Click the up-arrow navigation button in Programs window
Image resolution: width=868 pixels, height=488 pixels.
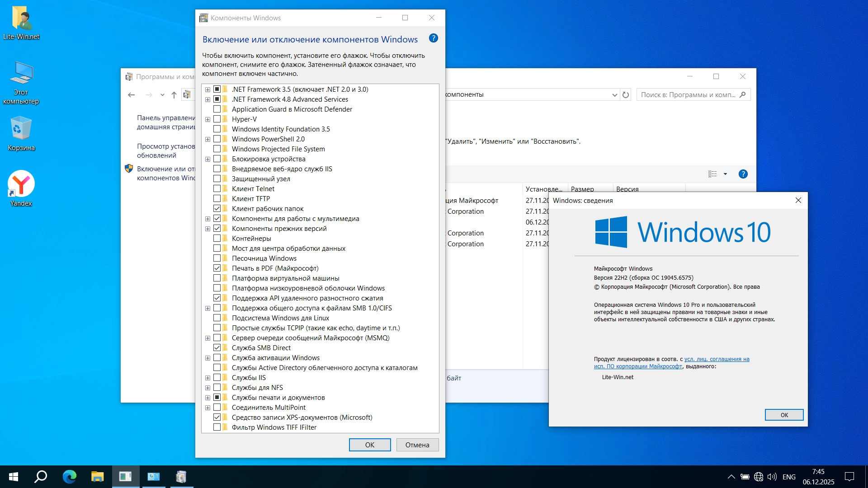click(174, 95)
